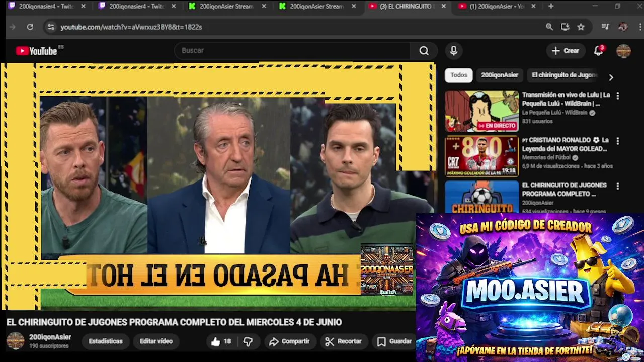Click the URL in address bar
The image size is (644, 362).
[131, 27]
